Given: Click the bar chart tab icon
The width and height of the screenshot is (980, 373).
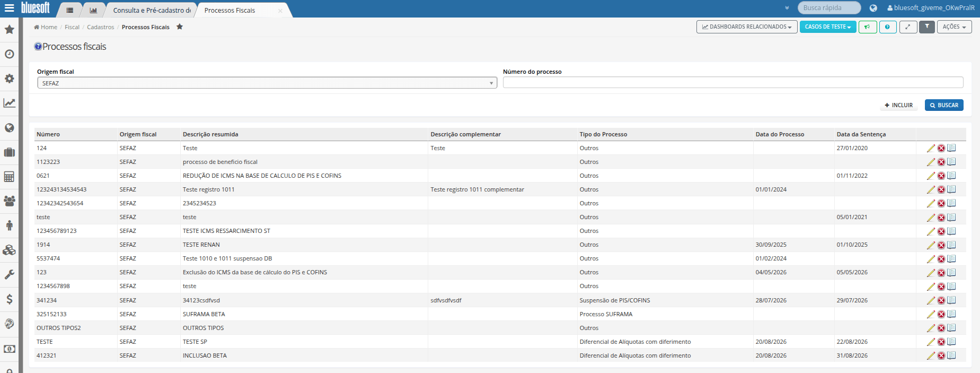Looking at the screenshot, I should (93, 10).
